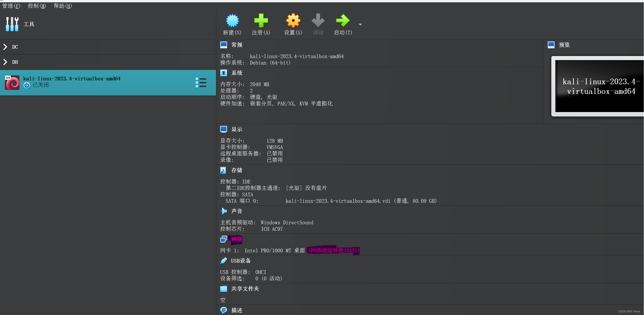Click the ICH AC97 controller value

tap(272, 229)
